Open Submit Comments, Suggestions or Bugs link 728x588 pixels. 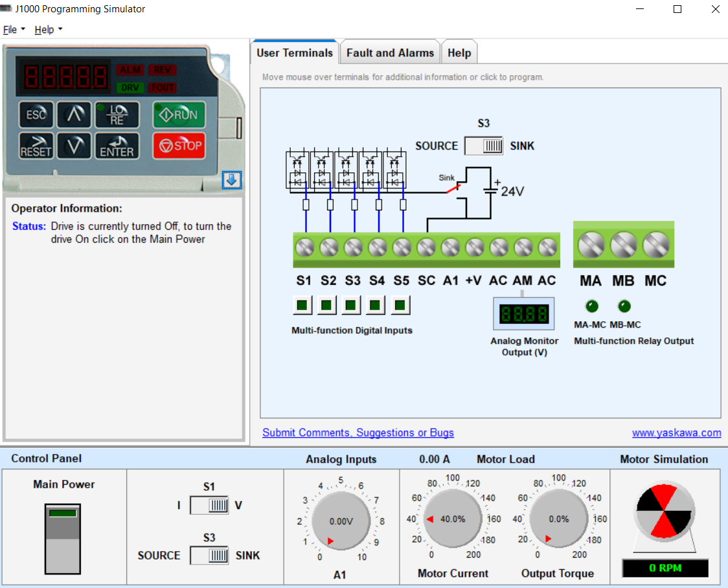click(358, 433)
